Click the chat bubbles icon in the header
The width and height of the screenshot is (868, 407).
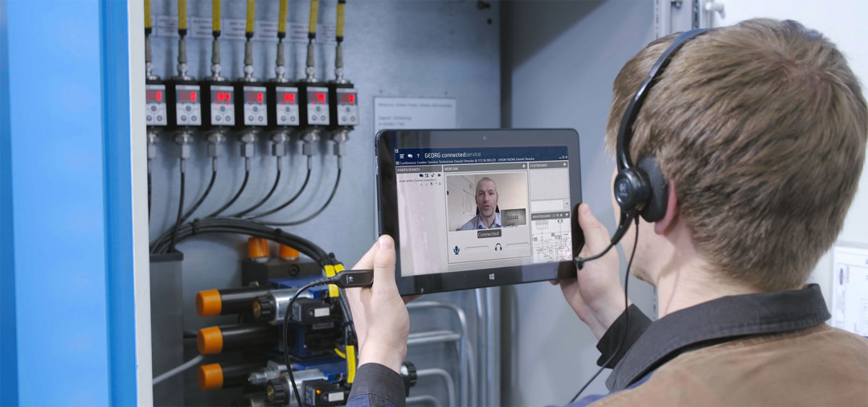tap(410, 156)
